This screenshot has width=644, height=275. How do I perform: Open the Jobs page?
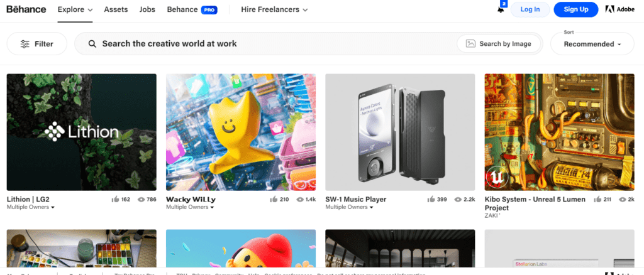coord(147,9)
